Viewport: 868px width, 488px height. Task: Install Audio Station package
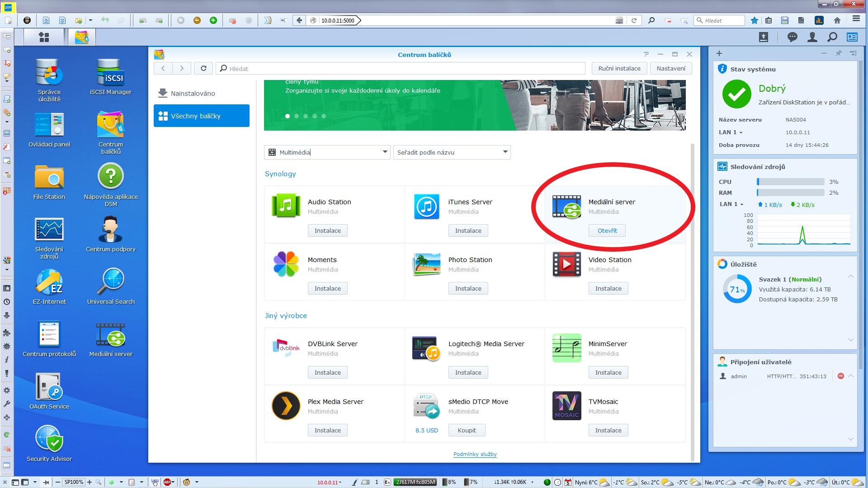tap(328, 230)
